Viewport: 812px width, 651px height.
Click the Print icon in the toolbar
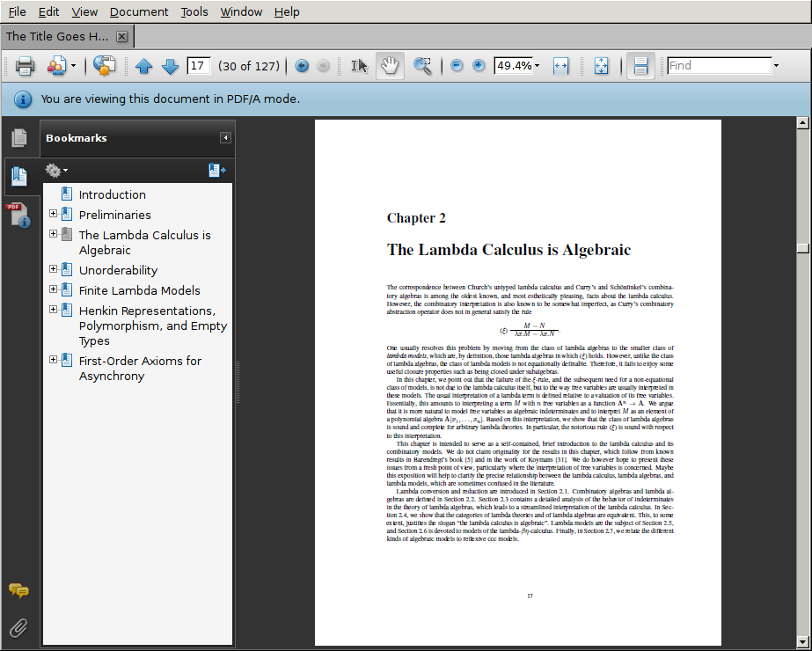tap(25, 66)
